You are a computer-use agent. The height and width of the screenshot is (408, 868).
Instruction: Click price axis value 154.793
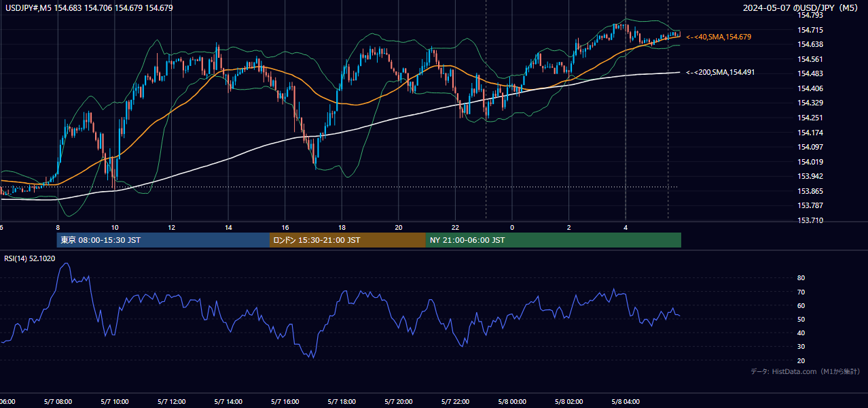[x=810, y=15]
